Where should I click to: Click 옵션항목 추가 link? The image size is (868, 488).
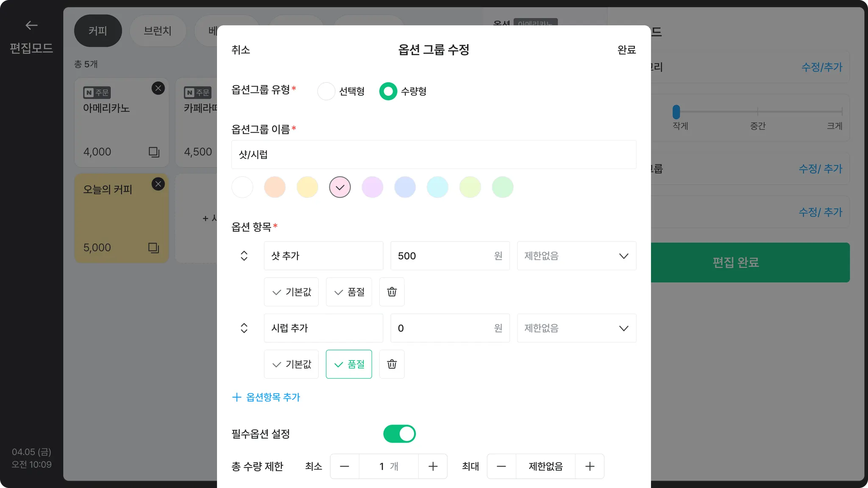coord(266,397)
